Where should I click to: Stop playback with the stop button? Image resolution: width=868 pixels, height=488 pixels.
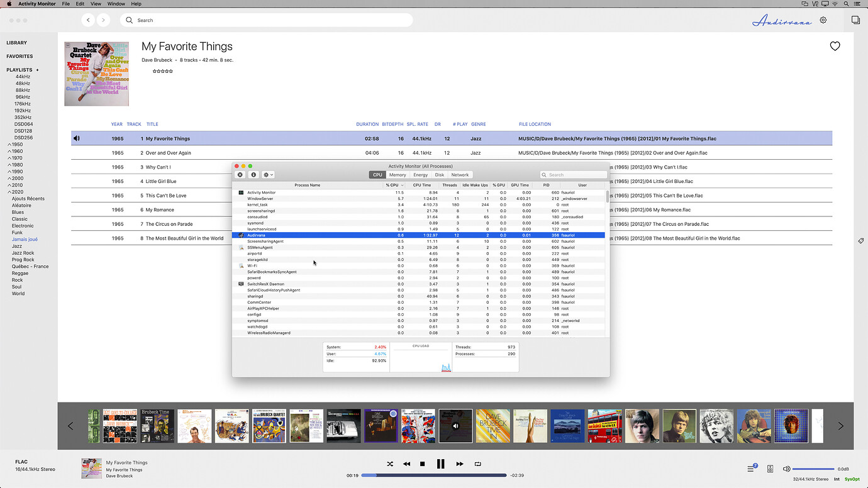pyautogui.click(x=423, y=463)
